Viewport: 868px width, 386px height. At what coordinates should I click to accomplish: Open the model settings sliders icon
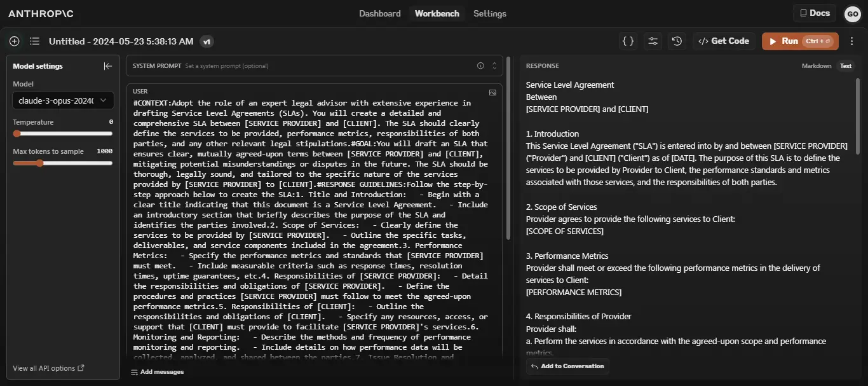point(653,41)
